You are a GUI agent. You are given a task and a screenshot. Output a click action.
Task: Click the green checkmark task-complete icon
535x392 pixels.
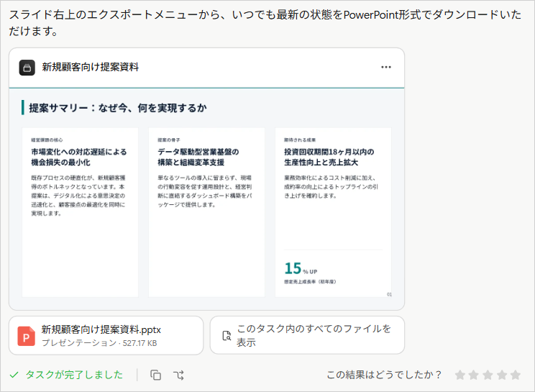coord(14,375)
